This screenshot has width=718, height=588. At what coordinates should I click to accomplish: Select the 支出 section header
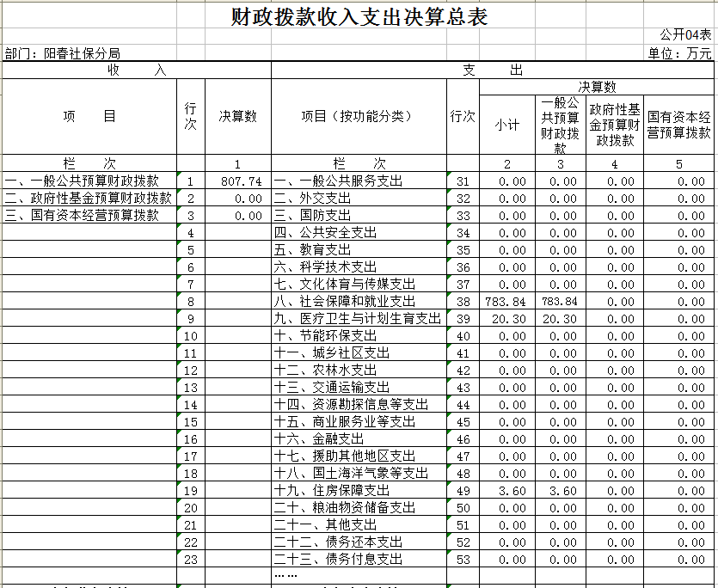[493, 70]
